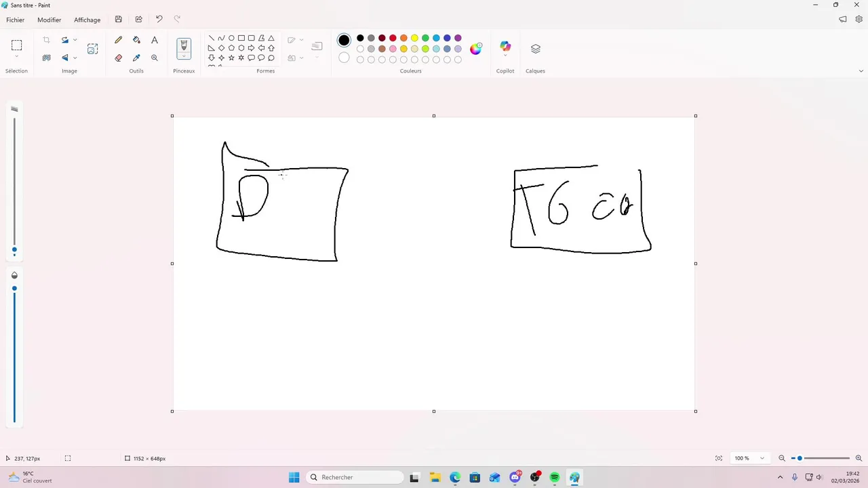868x488 pixels.
Task: Pick the pink color swatch
Action: (393, 49)
